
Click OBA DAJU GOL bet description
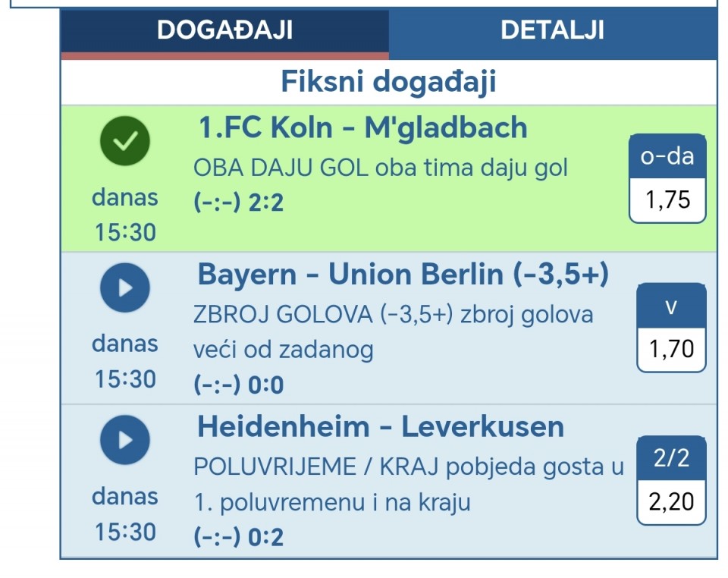tap(381, 168)
